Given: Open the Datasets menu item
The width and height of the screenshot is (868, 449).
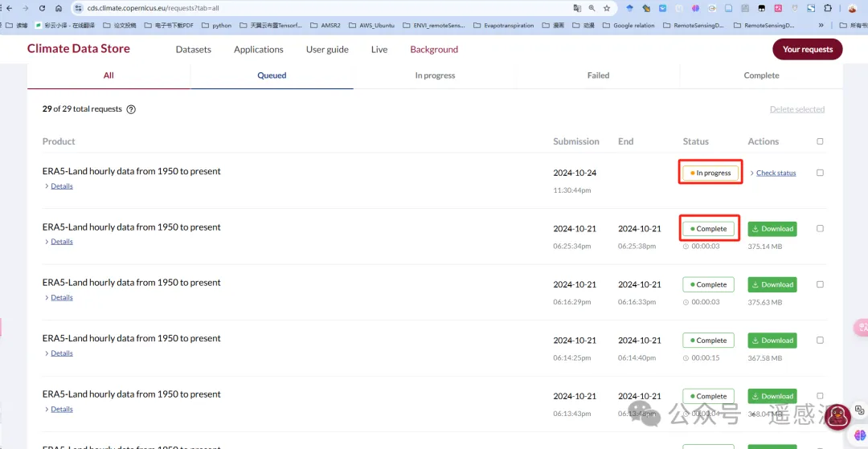Looking at the screenshot, I should (x=193, y=50).
